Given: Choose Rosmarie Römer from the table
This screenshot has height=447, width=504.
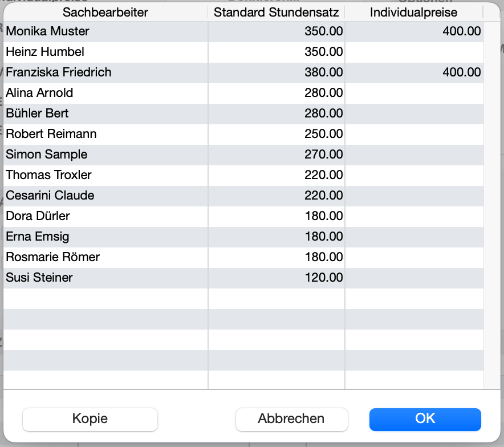Looking at the screenshot, I should (52, 257).
